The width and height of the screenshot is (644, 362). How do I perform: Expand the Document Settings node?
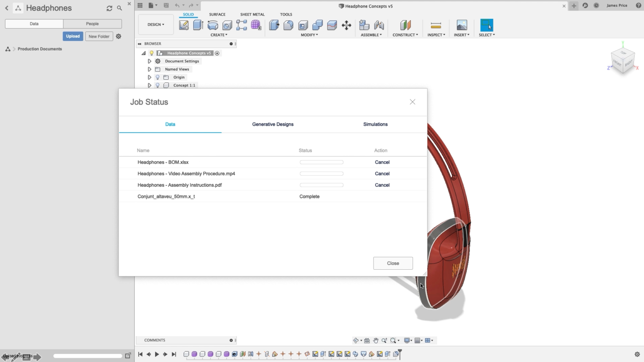[x=150, y=61]
